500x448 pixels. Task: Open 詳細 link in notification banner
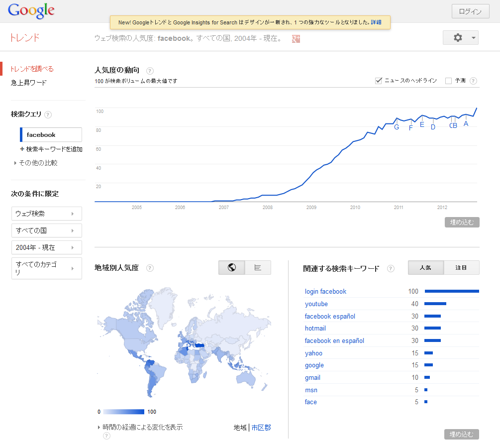(x=376, y=22)
